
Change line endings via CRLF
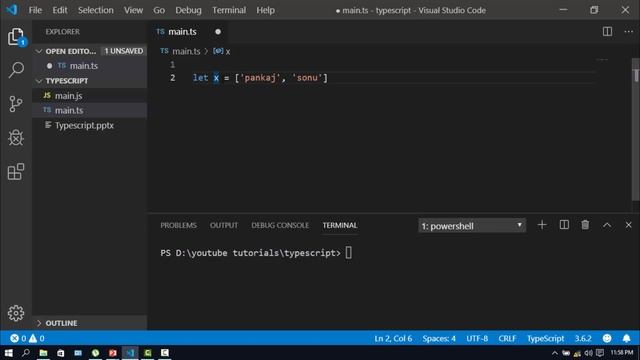[507, 338]
